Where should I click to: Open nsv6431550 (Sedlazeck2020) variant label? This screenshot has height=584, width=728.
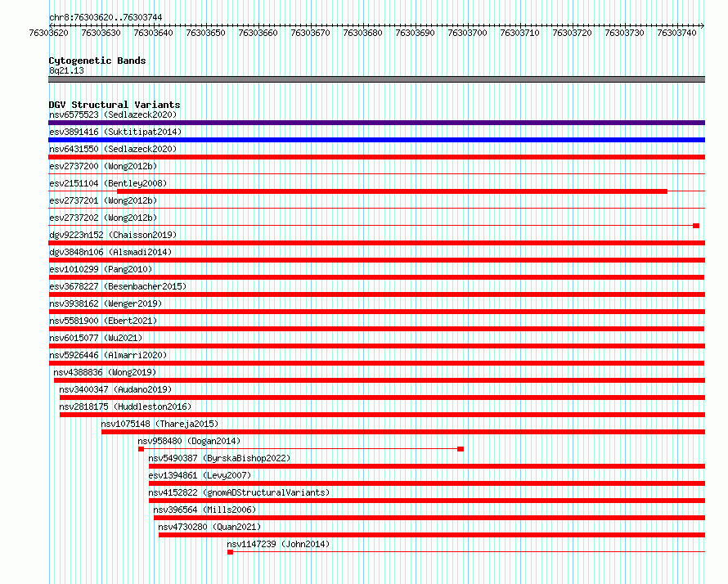point(113,149)
